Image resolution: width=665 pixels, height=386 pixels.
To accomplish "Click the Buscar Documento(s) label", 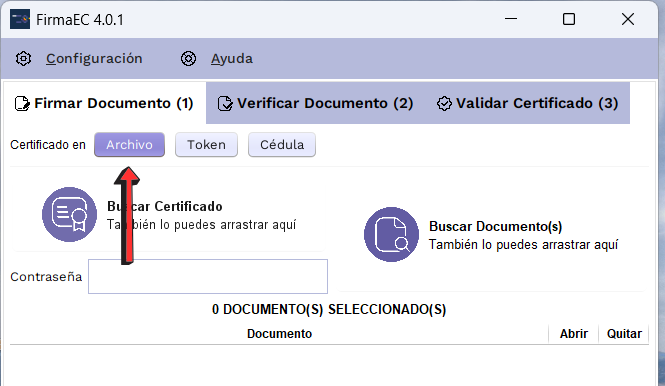I will point(495,227).
